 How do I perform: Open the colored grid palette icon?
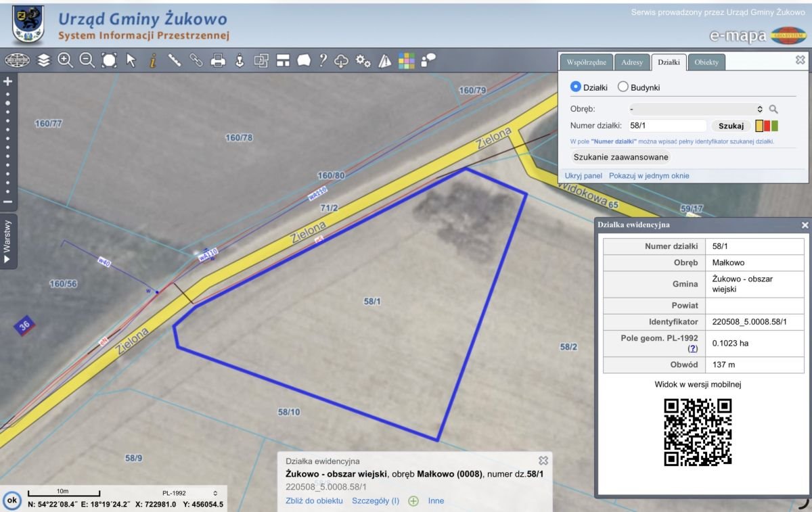(406, 61)
